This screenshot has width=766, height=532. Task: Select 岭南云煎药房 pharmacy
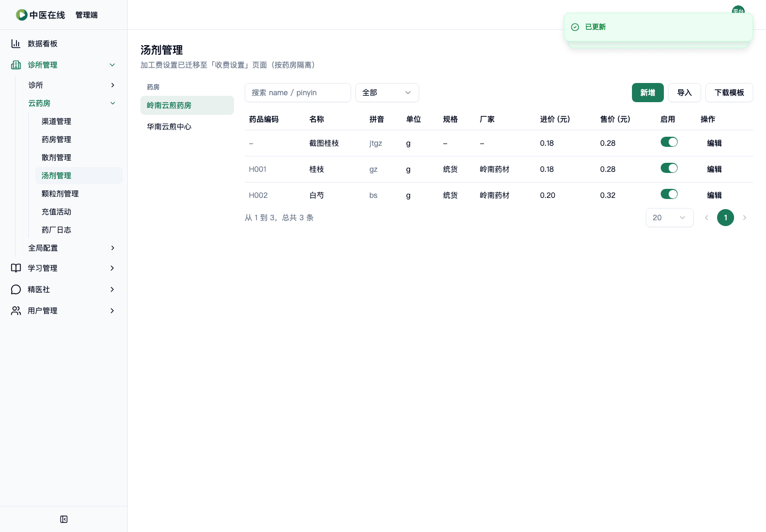point(187,105)
